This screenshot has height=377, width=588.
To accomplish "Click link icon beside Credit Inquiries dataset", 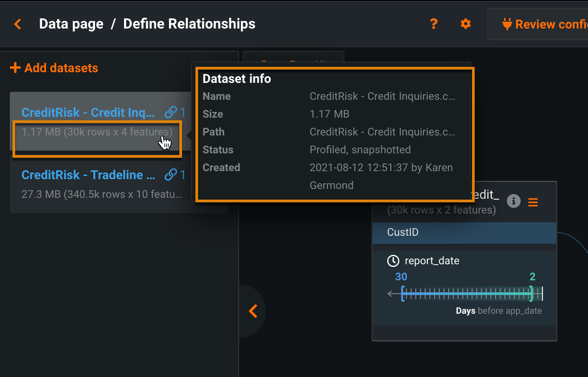I will tap(171, 112).
